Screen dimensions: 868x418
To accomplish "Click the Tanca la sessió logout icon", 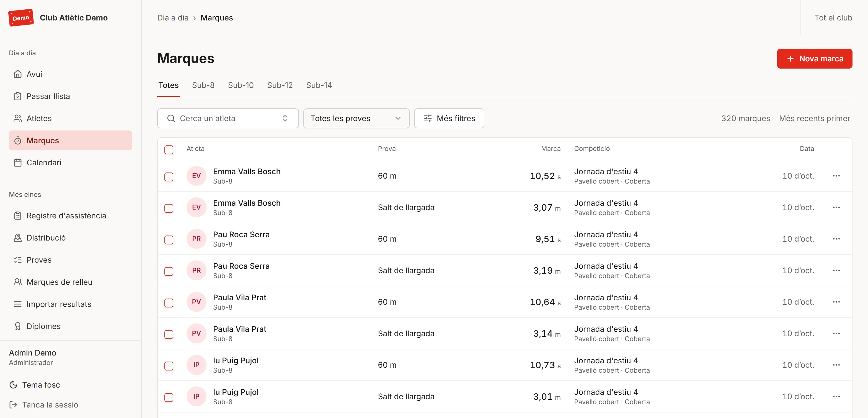I will point(13,405).
